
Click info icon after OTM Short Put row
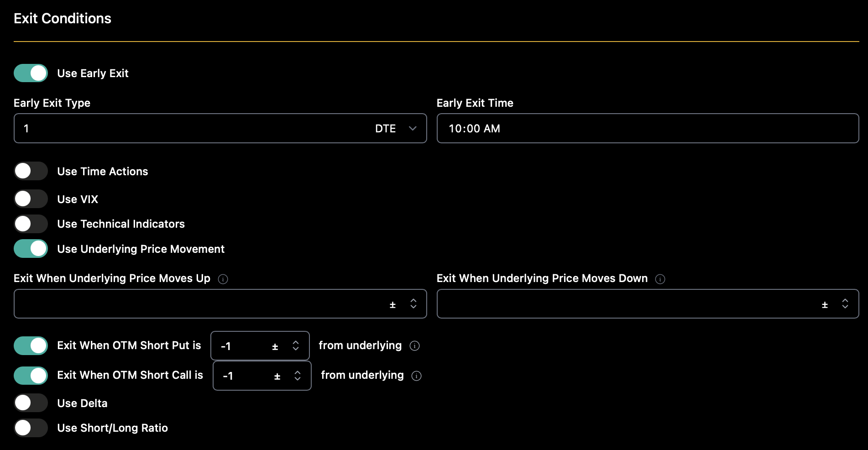pos(414,346)
